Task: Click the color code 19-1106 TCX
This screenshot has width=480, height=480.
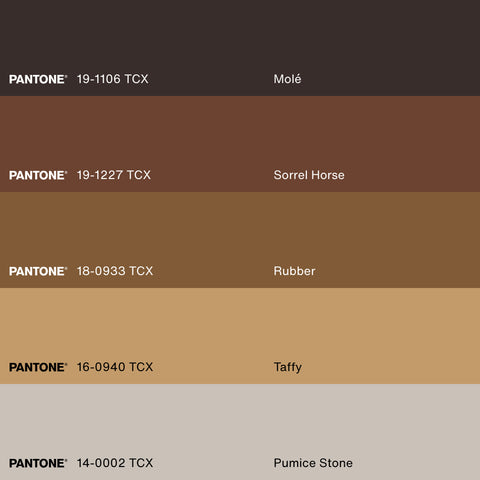Action: tap(113, 79)
